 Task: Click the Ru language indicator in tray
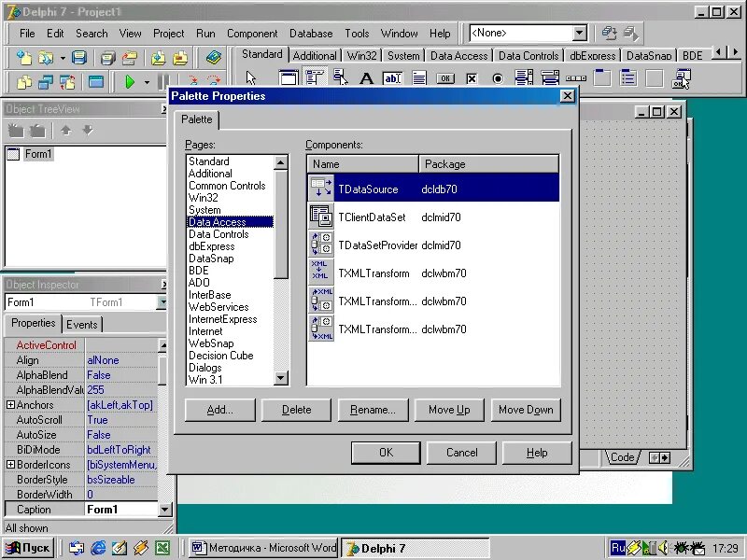point(618,548)
